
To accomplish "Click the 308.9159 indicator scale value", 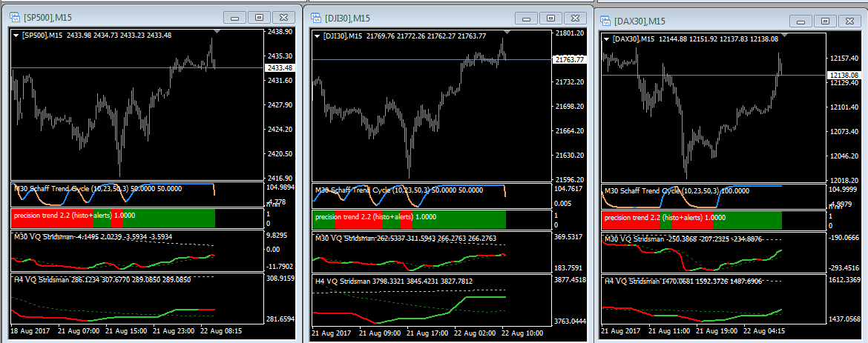I will click(x=282, y=279).
